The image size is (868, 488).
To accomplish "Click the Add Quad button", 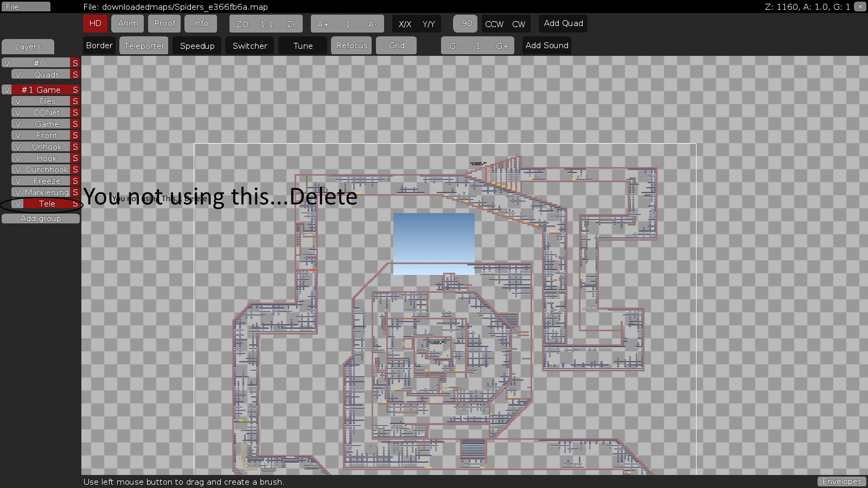I will 563,23.
